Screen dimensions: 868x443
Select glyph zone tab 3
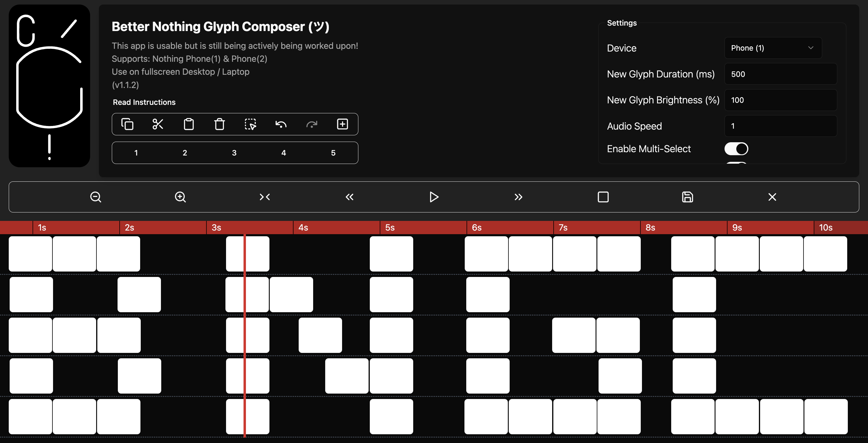[234, 152]
